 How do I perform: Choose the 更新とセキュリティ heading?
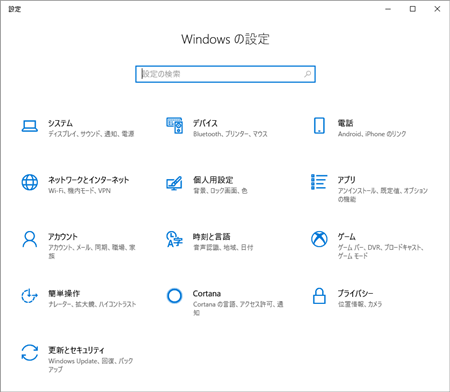tap(76, 350)
